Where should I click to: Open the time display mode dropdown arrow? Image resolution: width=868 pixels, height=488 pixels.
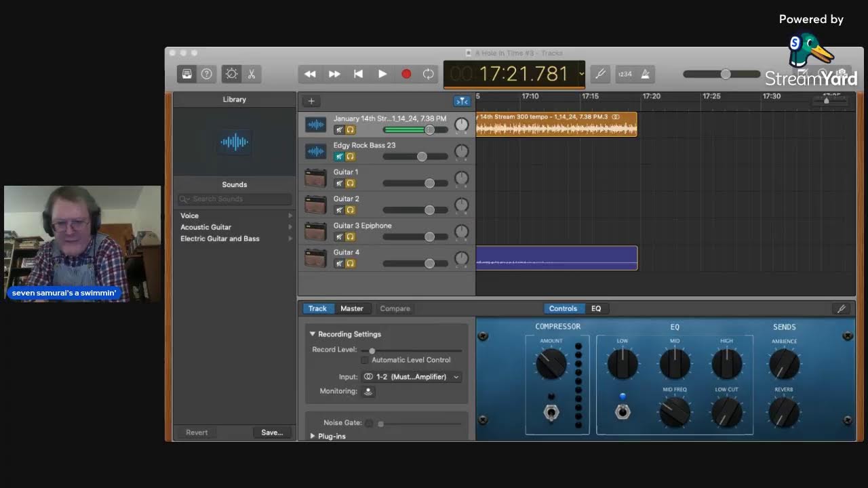[581, 74]
